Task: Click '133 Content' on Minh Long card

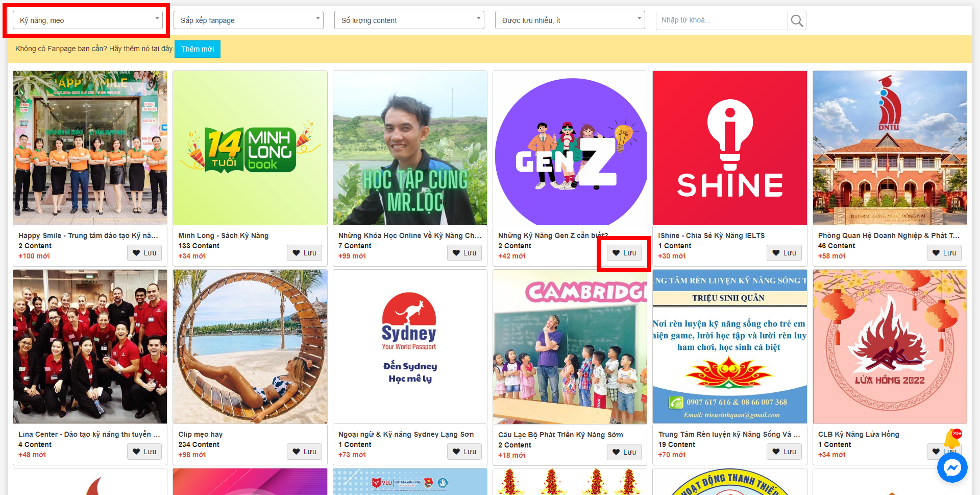Action: coord(199,246)
